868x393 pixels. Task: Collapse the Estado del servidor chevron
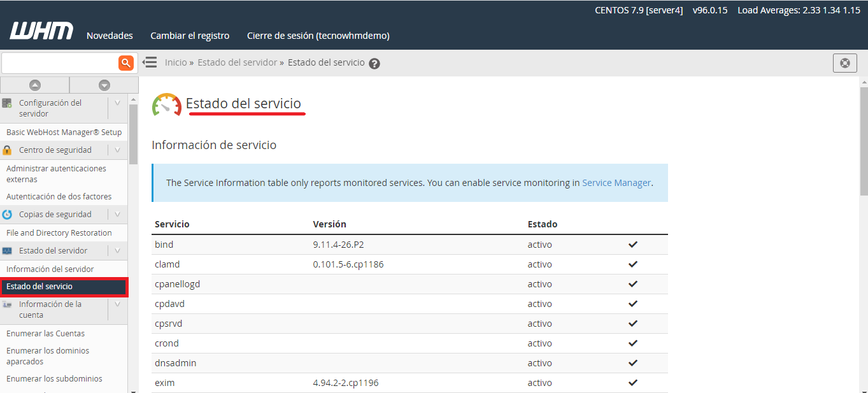tap(117, 251)
